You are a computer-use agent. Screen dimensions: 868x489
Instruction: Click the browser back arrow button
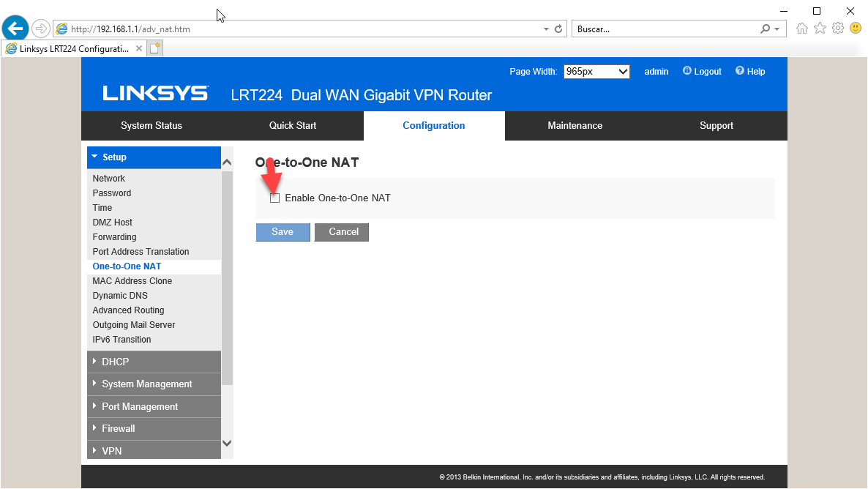point(15,29)
